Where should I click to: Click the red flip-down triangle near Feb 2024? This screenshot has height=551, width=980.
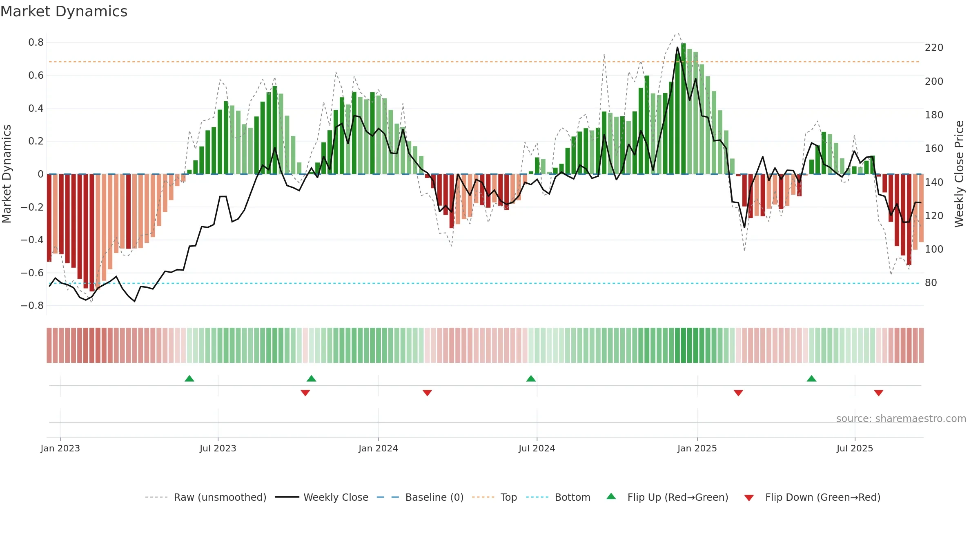[427, 393]
